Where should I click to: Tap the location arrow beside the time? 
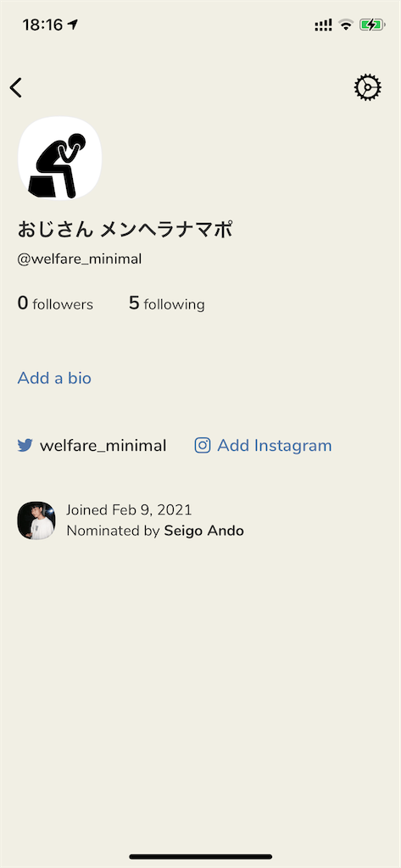(x=73, y=25)
